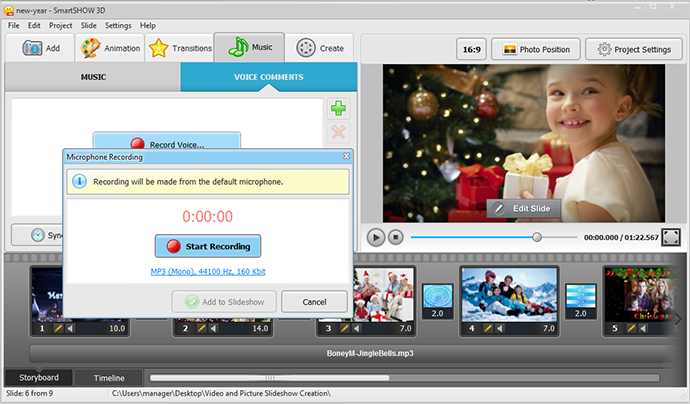Viewport: 690px width, 404px height.
Task: Click 'Slide: 6 from 9' status text
Action: [x=29, y=393]
